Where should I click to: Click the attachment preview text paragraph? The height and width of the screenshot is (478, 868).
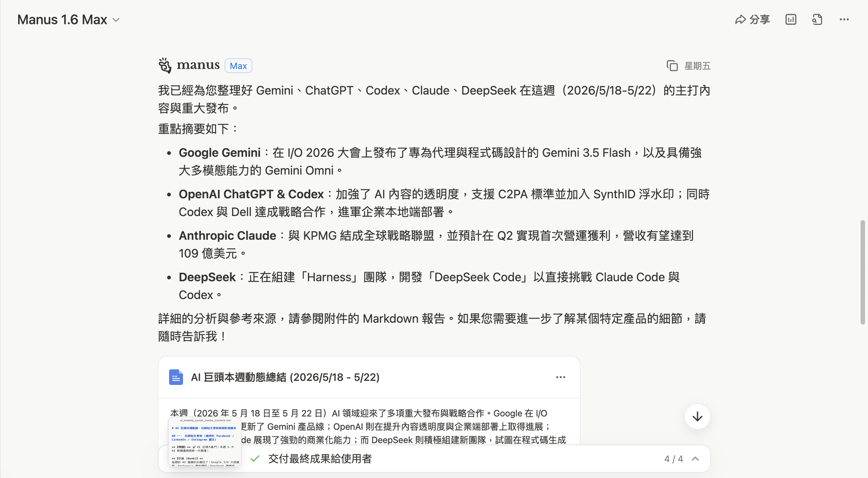pyautogui.click(x=368, y=426)
